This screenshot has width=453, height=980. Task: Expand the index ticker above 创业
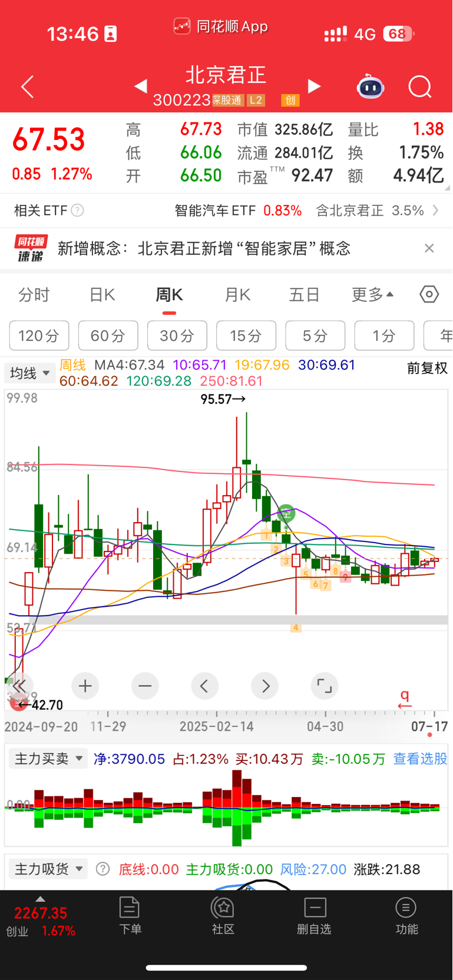[x=40, y=899]
